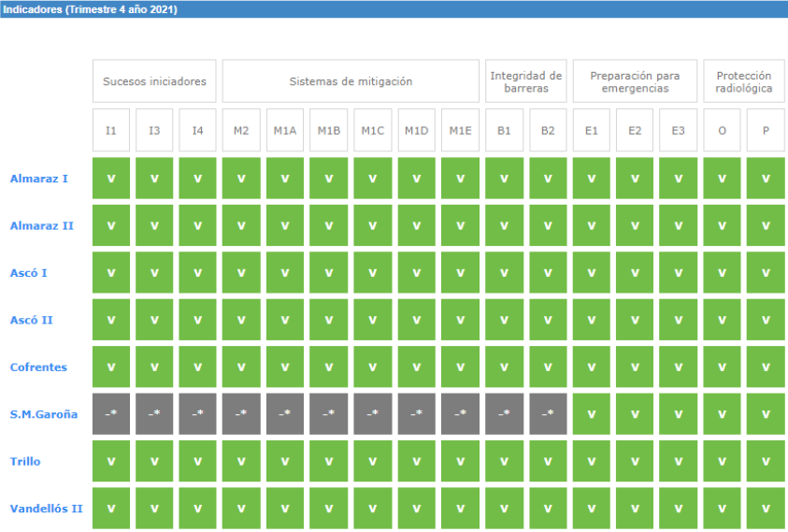Screen dimensions: 788x532
Task: Click S.M.Garoña green E1 status cell
Action: click(x=592, y=413)
